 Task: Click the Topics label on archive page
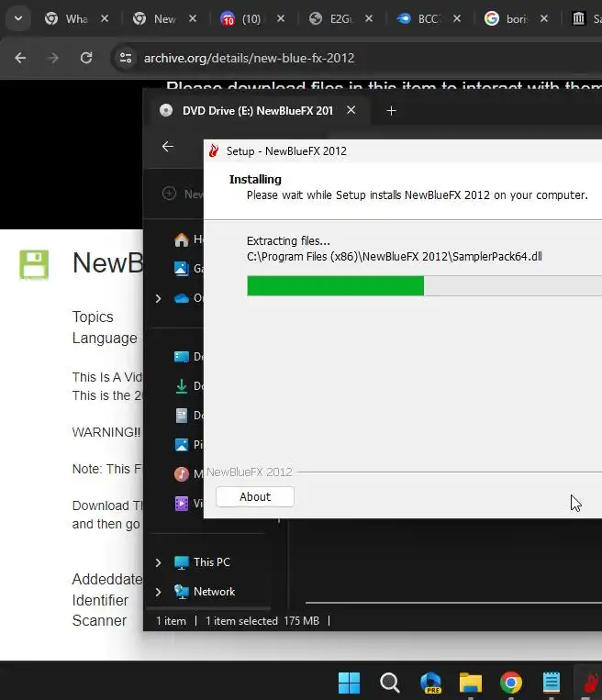(93, 317)
